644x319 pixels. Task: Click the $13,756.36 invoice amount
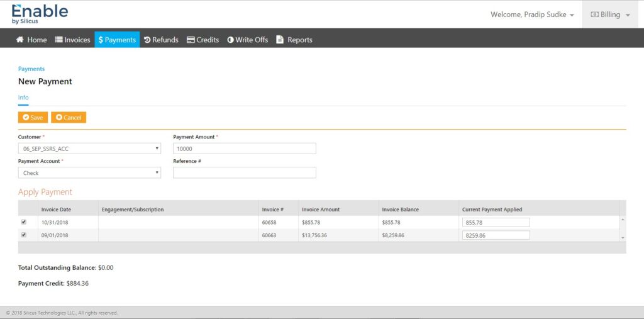click(314, 235)
